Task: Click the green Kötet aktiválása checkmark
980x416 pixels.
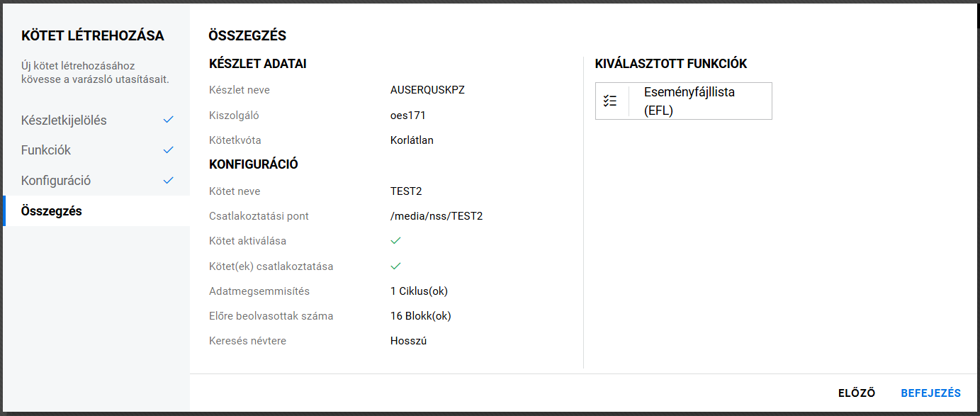Action: [x=396, y=241]
